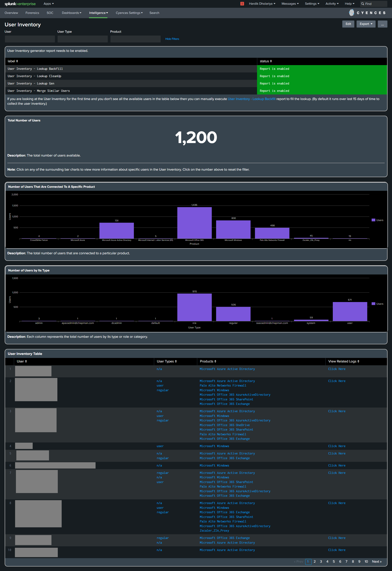Click Microsoft Office 365 OneDrive in row 3
The width and height of the screenshot is (392, 571).
[225, 425]
